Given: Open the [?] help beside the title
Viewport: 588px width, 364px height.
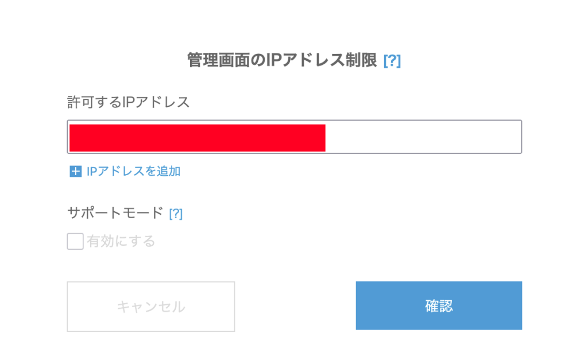Looking at the screenshot, I should (392, 60).
